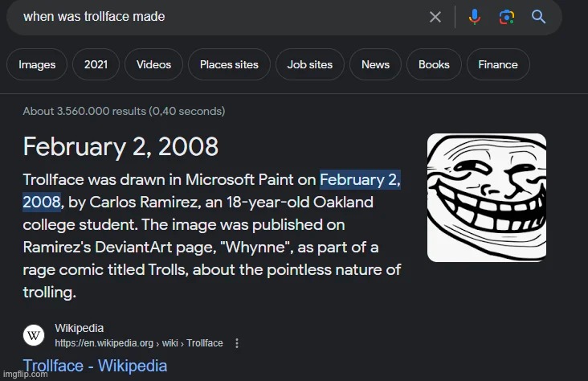588x381 pixels.
Task: Clear the search query with the X icon
Action: point(435,17)
